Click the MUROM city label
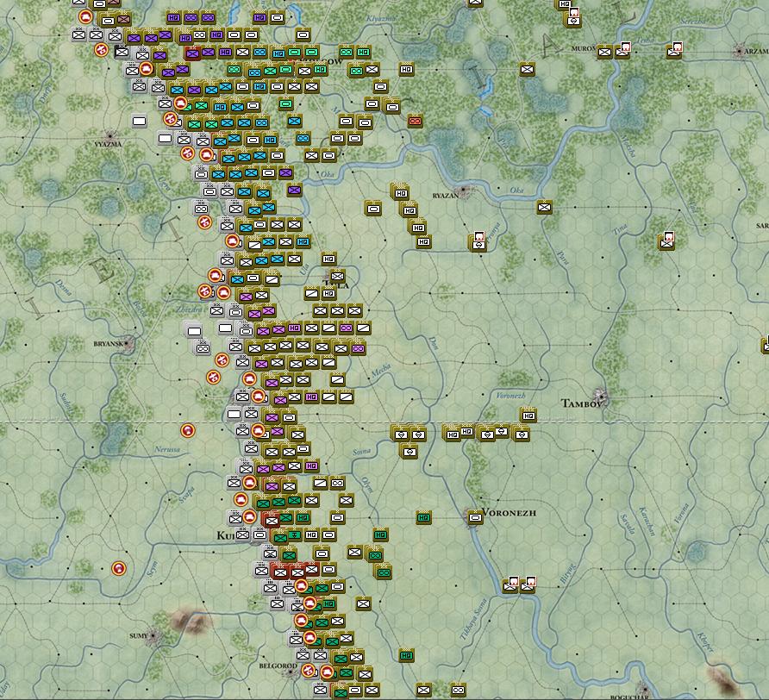 coord(584,48)
